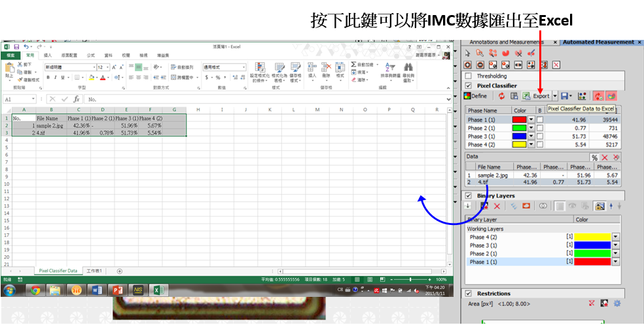
Task: Click the Export to Excel button
Action: tap(537, 96)
